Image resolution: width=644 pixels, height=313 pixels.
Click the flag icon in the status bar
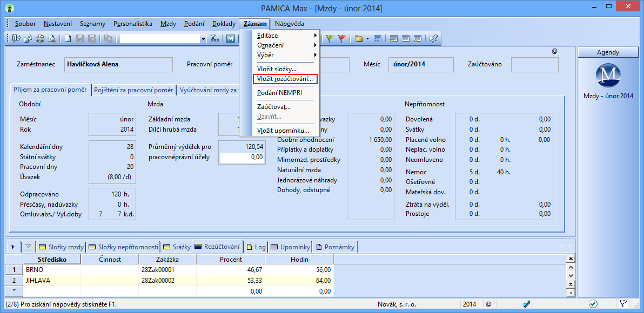coord(623,304)
